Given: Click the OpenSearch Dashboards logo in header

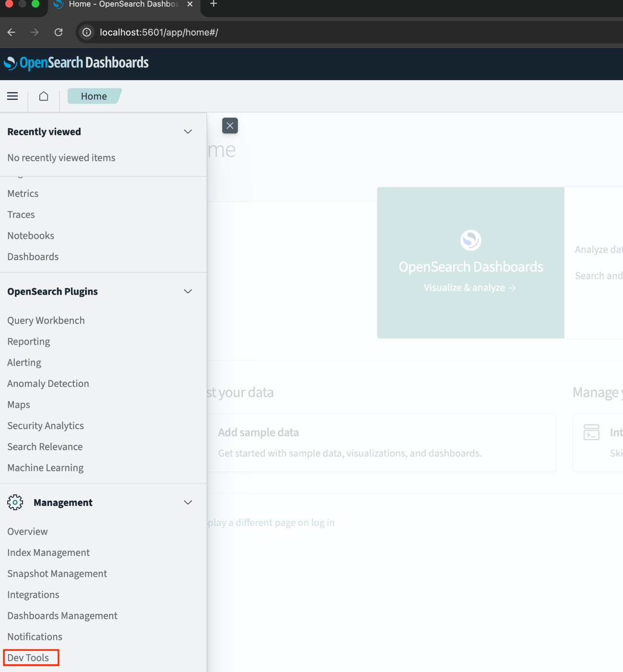Looking at the screenshot, I should [x=76, y=63].
